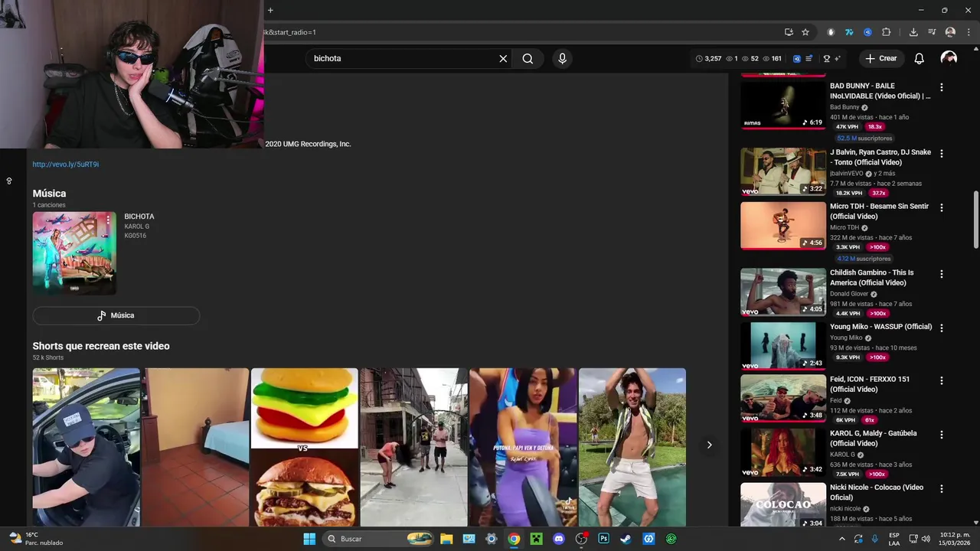
Task: Open the KAROL G Gatúbela thumbnail
Action: (783, 452)
